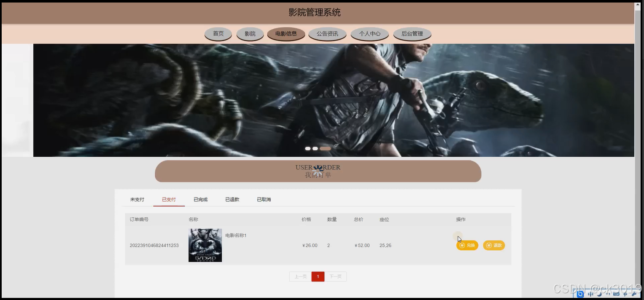This screenshot has height=300, width=644.
Task: Click the 兑换 redeem button
Action: (x=467, y=245)
